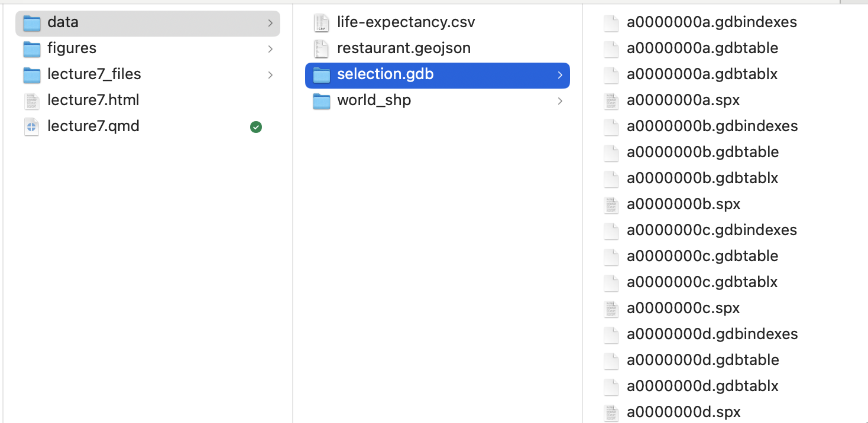Click the life-expectancy.csv file icon
This screenshot has width=868, height=423.
tap(321, 23)
